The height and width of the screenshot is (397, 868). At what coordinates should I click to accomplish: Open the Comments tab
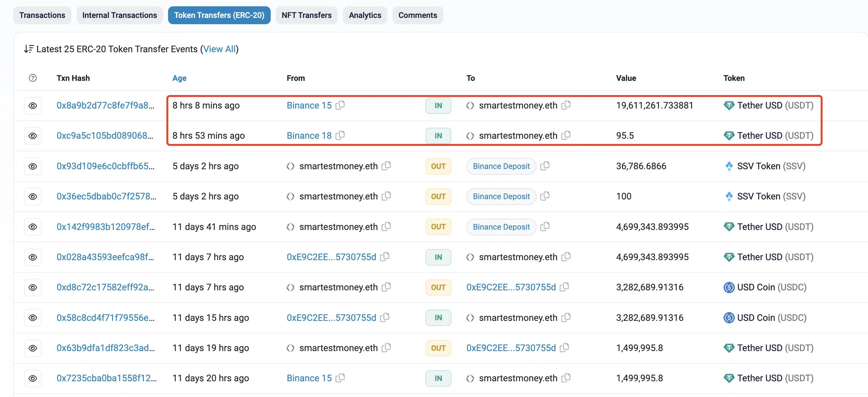(x=418, y=15)
